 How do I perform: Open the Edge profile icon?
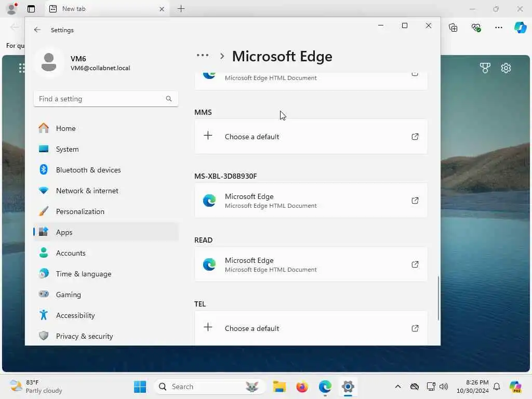[12, 8]
